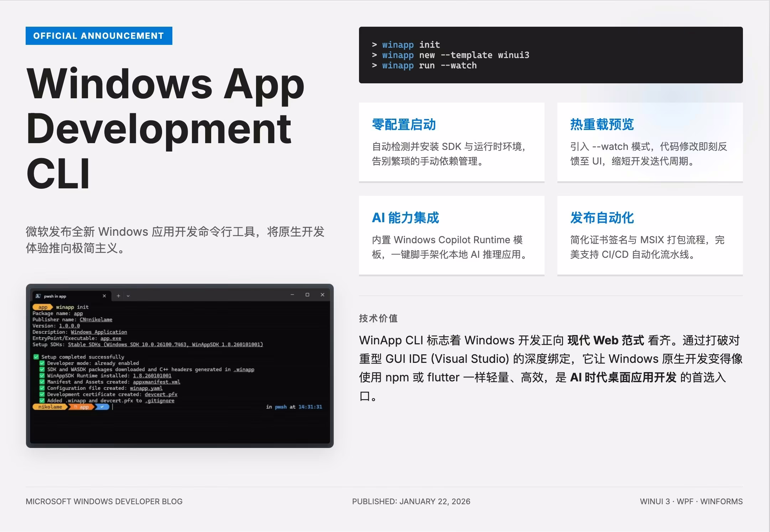Click checkmark beside Configuration file created
Screen dimensions: 770x532
click(42, 388)
